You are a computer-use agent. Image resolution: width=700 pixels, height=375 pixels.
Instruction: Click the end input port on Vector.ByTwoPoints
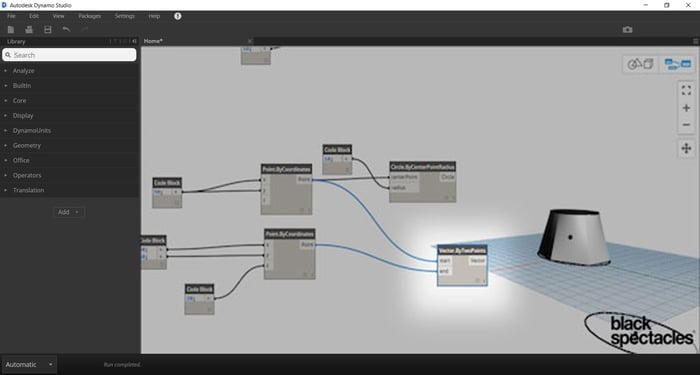444,271
